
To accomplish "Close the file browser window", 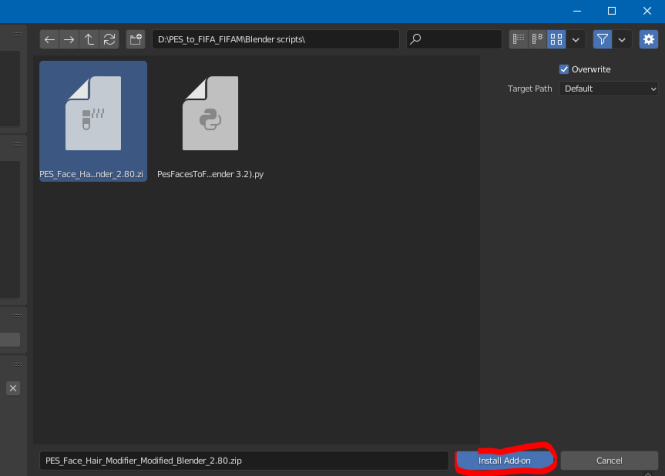I will click(x=647, y=11).
